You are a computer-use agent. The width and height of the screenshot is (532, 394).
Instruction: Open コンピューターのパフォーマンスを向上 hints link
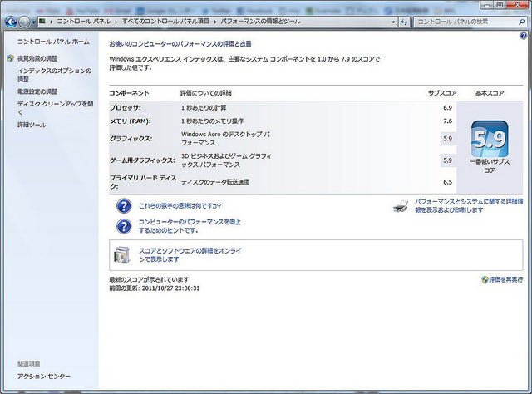[190, 226]
